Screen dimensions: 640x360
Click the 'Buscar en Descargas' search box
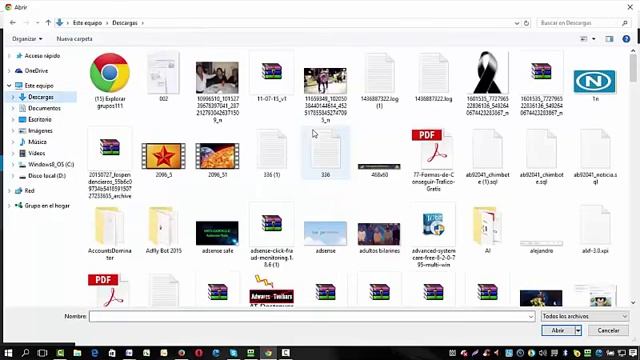pos(580,23)
